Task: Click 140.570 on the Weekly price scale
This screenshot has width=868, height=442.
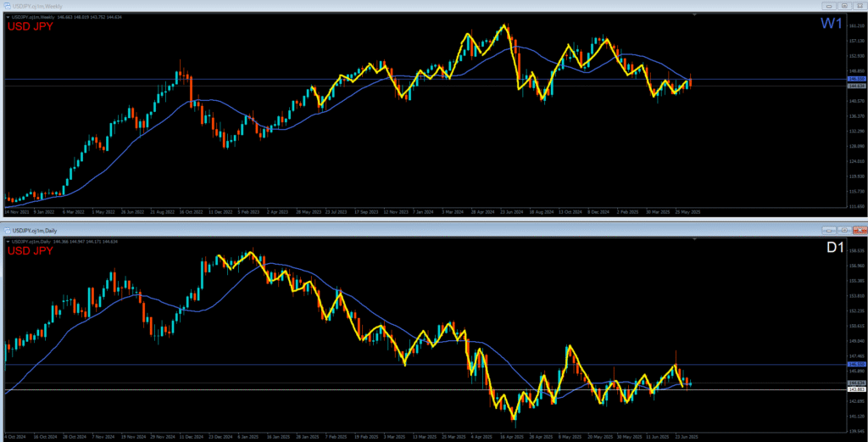Action: (x=855, y=101)
